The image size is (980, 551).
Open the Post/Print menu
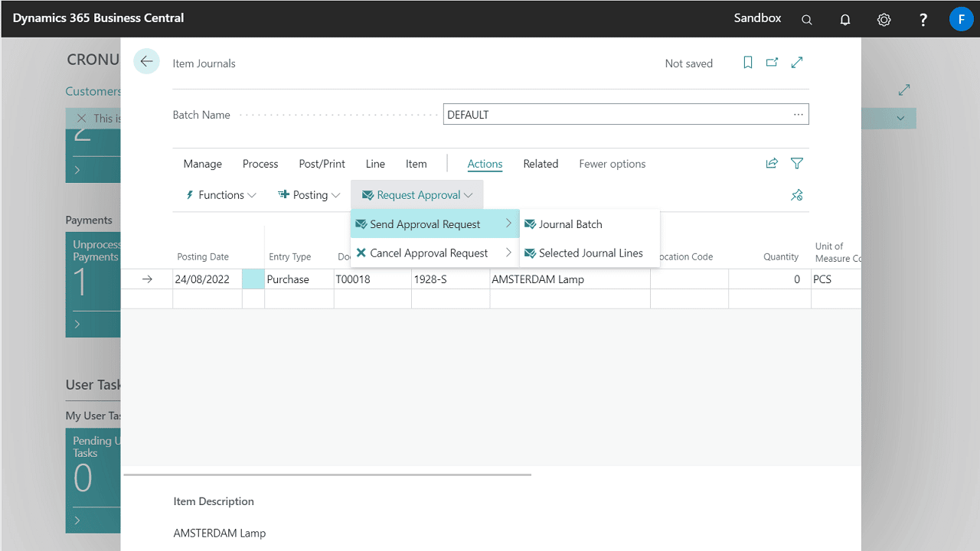pos(322,164)
